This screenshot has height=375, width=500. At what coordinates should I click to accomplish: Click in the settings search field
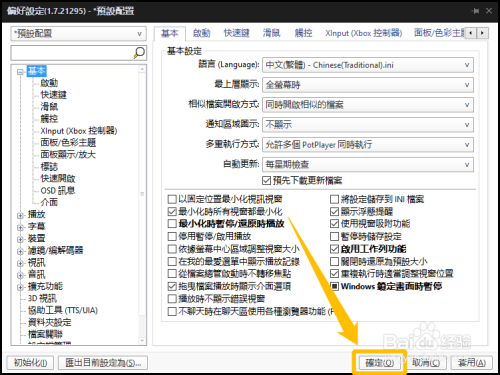[72, 53]
